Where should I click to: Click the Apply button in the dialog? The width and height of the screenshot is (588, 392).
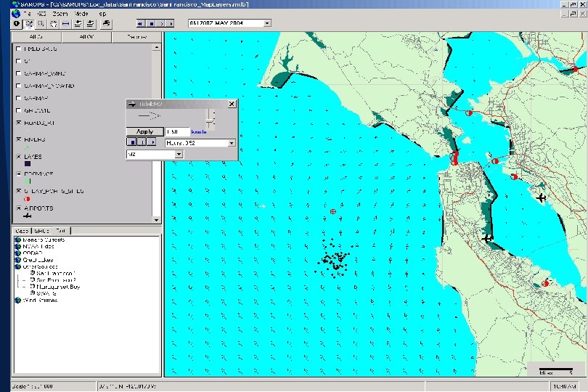click(144, 132)
